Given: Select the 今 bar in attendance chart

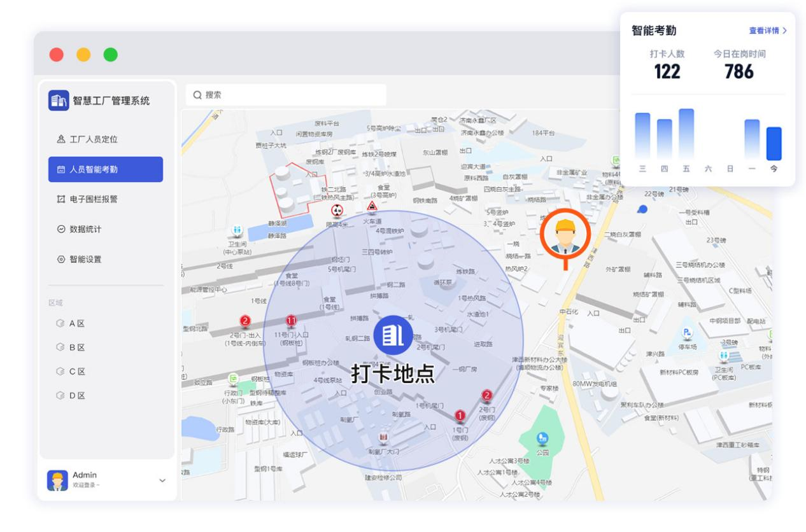Looking at the screenshot, I should pos(774,144).
